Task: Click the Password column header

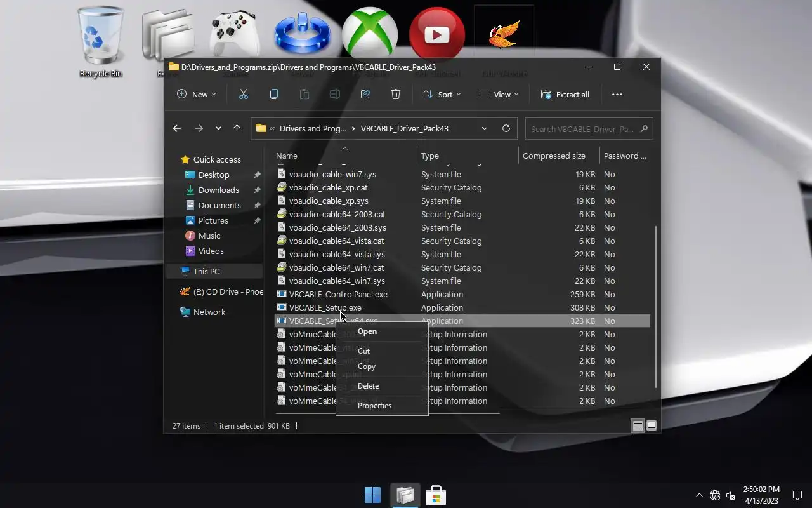Action: click(625, 156)
